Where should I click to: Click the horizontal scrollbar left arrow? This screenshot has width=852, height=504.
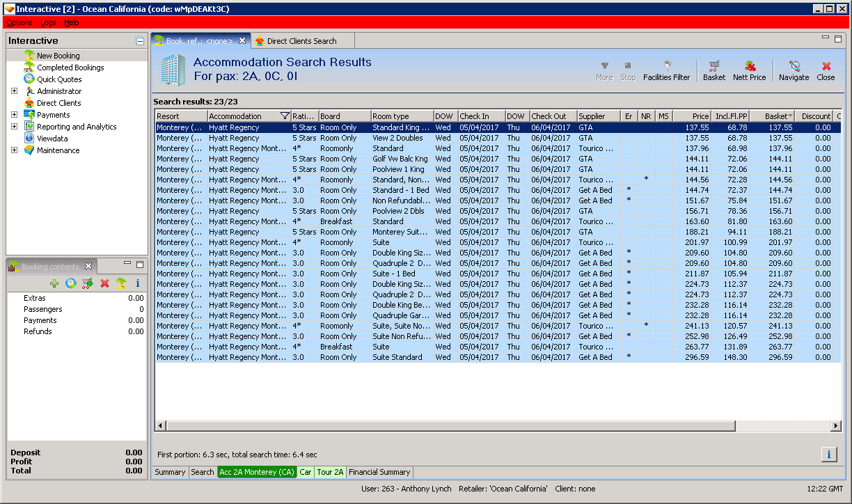[160, 426]
